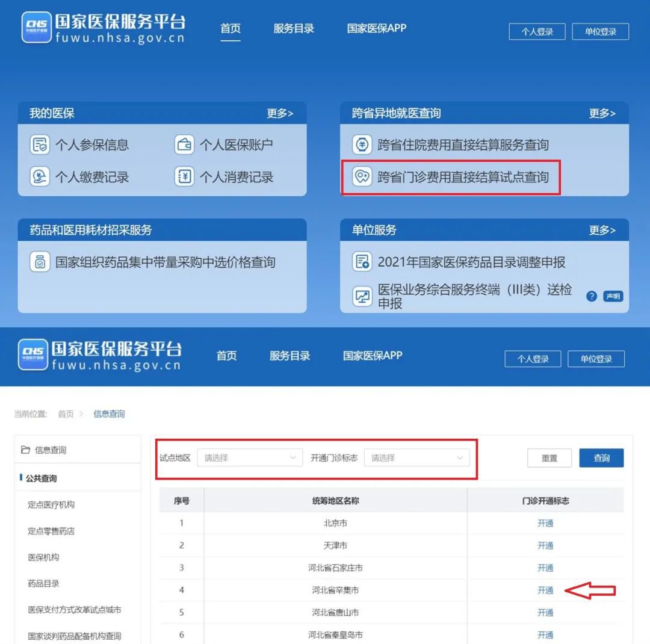Open 2021年国家医保药品目录调整申报 link
The image size is (650, 644).
click(471, 262)
